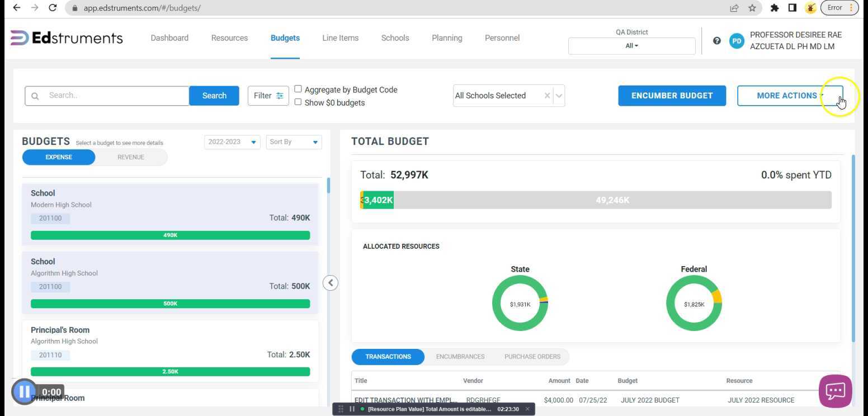The width and height of the screenshot is (868, 416).
Task: Open QA District All dropdown
Action: point(631,46)
